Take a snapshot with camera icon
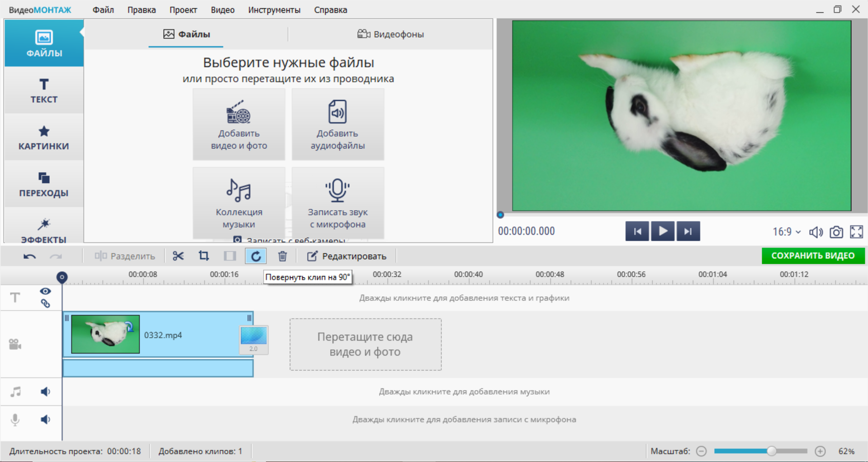 click(x=836, y=232)
